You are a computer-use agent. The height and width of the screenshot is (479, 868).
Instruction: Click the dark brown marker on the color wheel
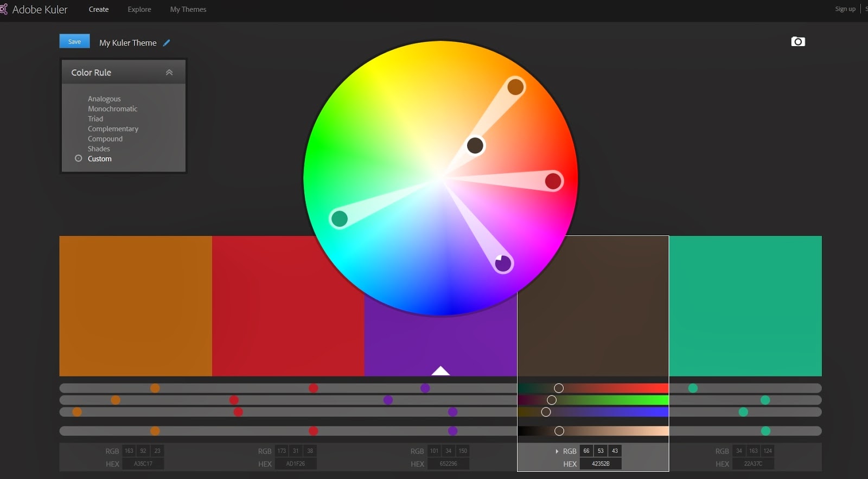coord(475,145)
